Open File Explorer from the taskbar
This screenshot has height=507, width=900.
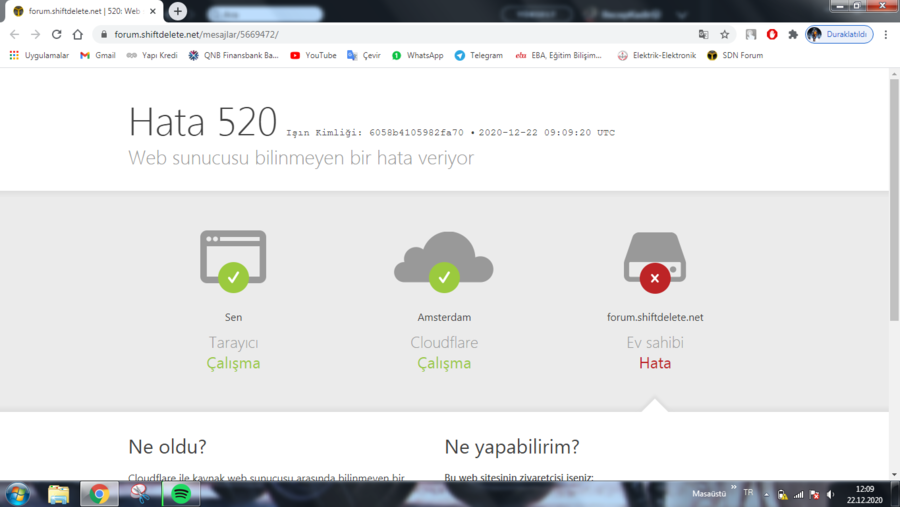[58, 494]
